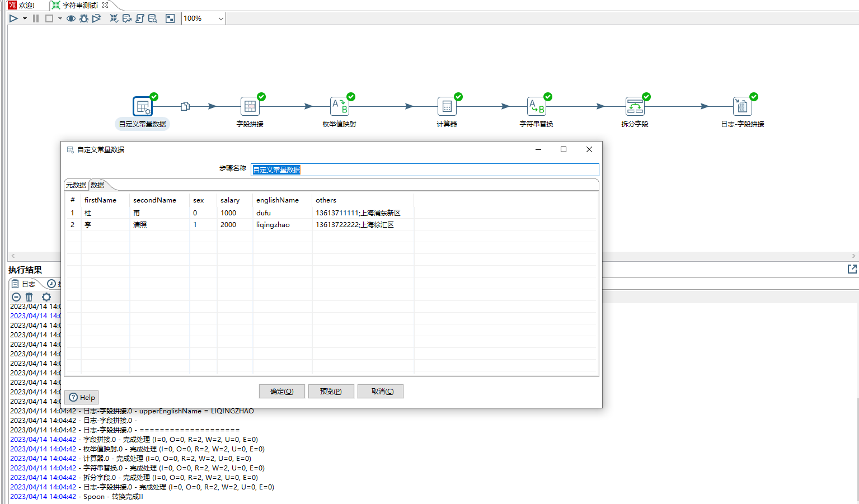The image size is (859, 504).
Task: Open the run options dropdown arrow
Action: tap(25, 18)
